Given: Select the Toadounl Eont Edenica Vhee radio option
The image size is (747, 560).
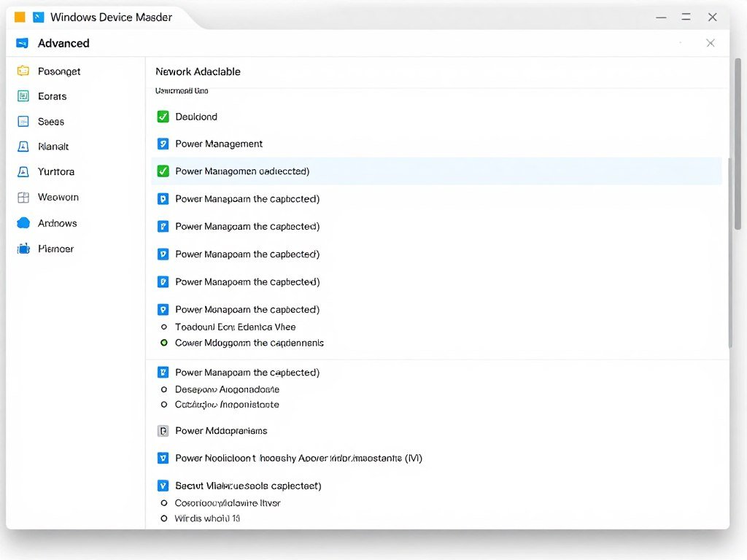Looking at the screenshot, I should coord(163,327).
